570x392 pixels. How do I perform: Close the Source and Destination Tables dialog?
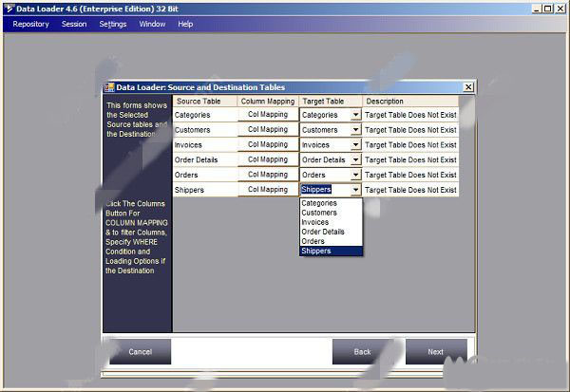[468, 86]
